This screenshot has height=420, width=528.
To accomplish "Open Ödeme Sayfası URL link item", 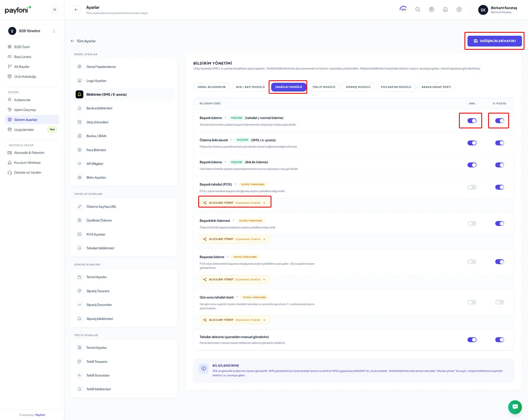I will 124,207.
